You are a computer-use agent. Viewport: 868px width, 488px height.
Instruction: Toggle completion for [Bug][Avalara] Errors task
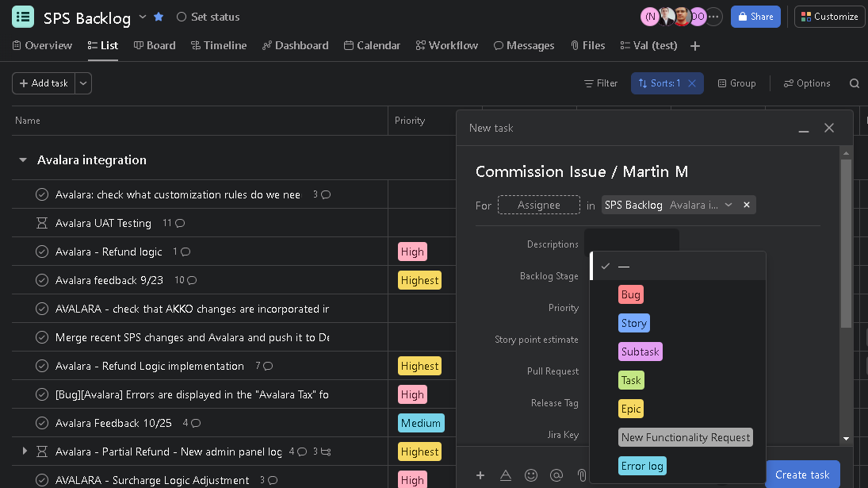click(42, 394)
